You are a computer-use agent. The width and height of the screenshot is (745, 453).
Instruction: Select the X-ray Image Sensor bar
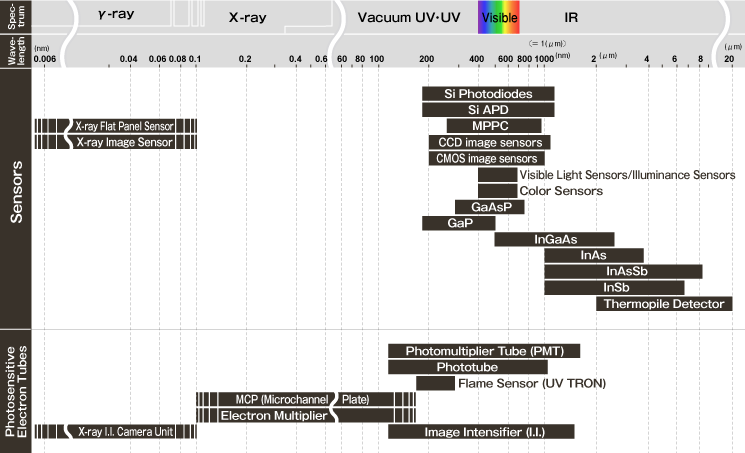124,142
